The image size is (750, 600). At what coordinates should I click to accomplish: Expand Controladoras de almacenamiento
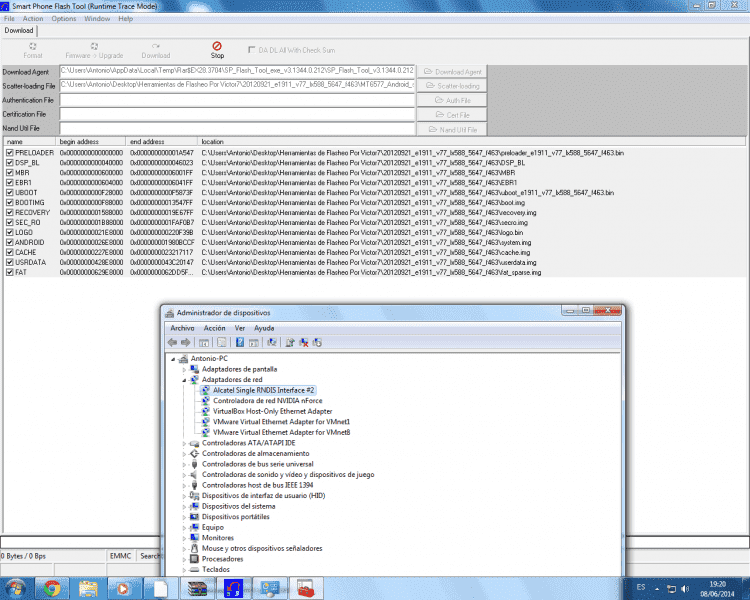pyautogui.click(x=184, y=454)
